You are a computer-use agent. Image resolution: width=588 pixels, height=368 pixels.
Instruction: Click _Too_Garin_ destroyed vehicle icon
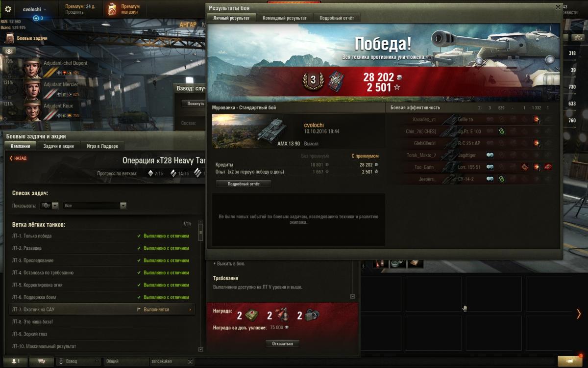pyautogui.click(x=548, y=167)
